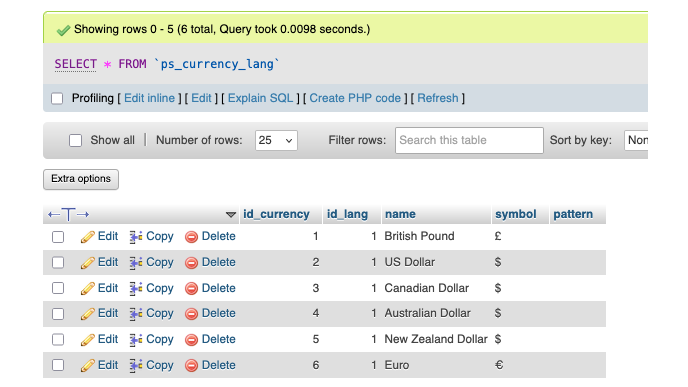Click the Extra options button

coord(81,179)
